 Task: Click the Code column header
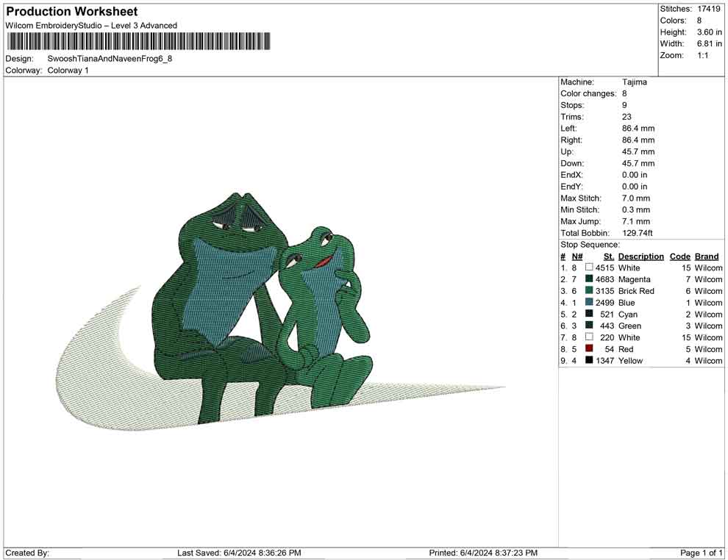(x=679, y=256)
